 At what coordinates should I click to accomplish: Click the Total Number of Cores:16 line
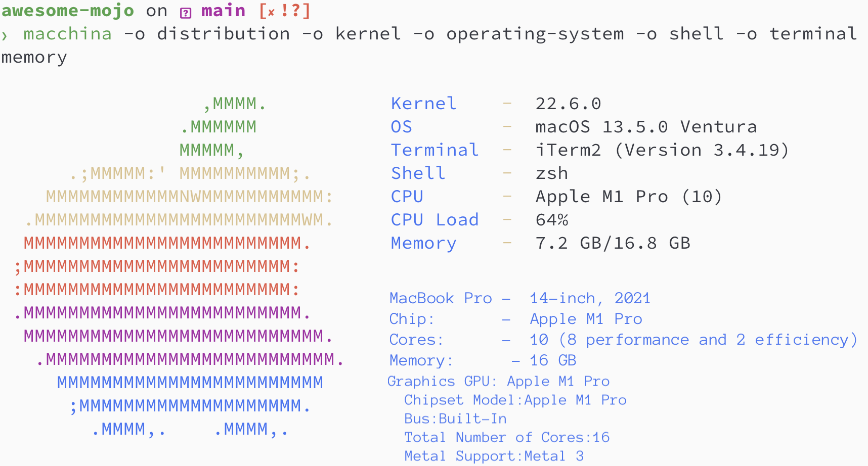[507, 438]
